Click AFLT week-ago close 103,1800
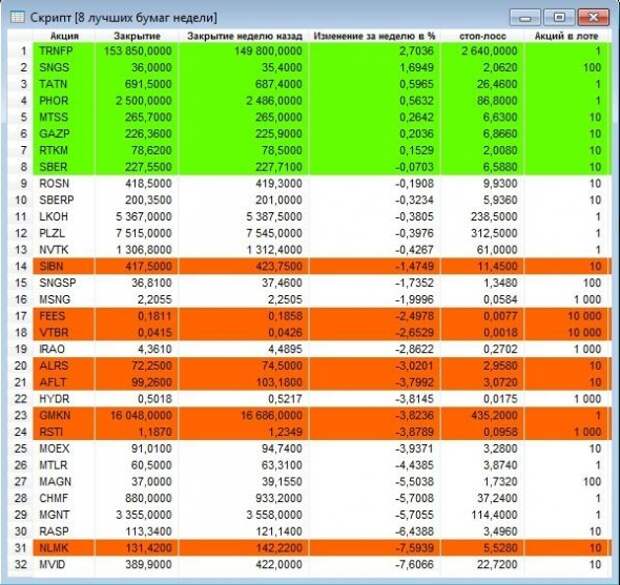Image resolution: width=620 pixels, height=585 pixels. (279, 382)
